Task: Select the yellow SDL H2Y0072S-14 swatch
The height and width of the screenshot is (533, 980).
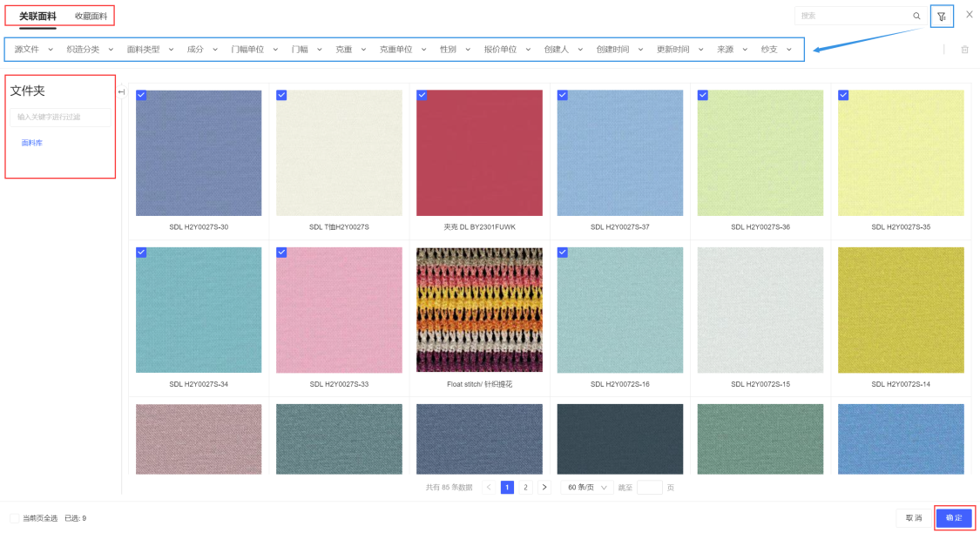Action: coord(901,310)
